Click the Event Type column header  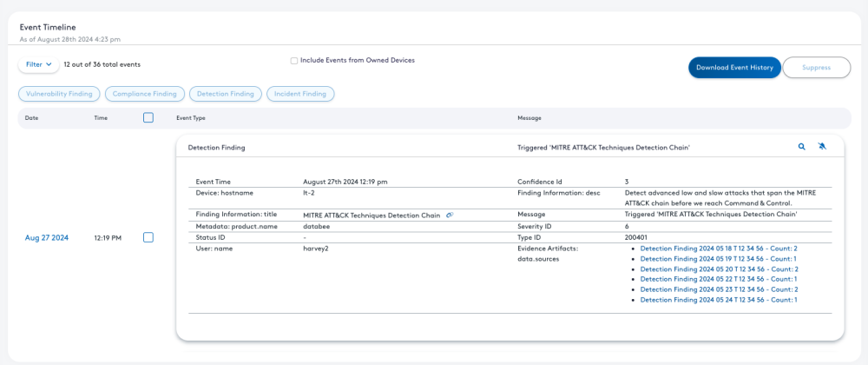[190, 118]
